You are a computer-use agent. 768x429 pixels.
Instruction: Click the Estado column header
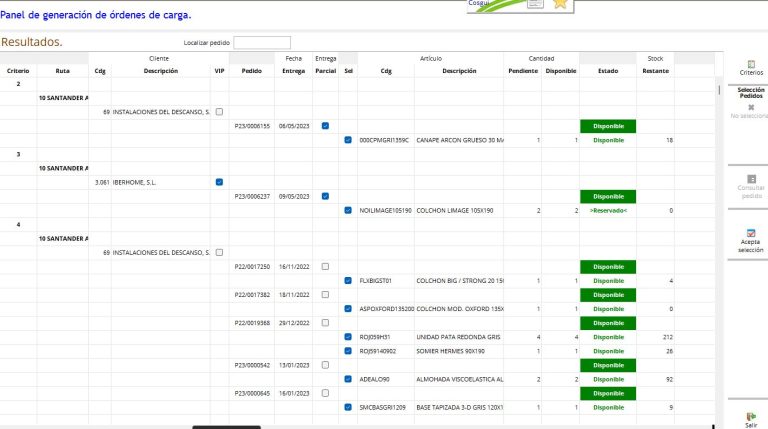[608, 71]
